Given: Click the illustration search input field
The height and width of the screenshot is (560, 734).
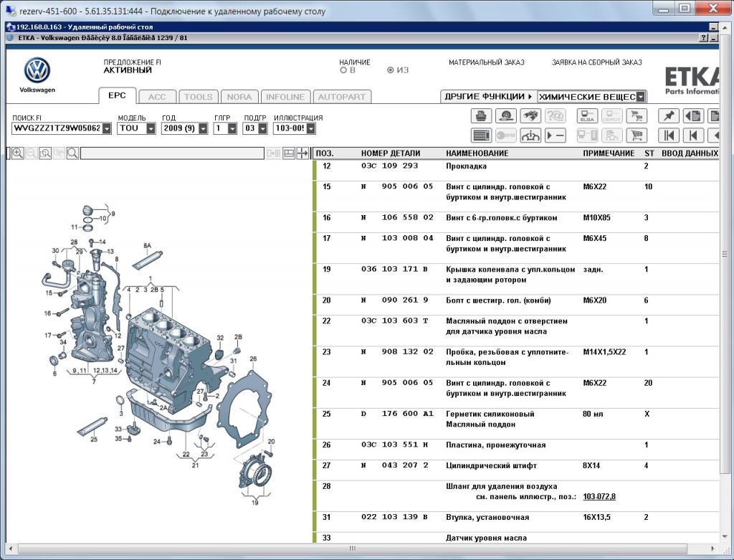Looking at the screenshot, I should coord(172,153).
